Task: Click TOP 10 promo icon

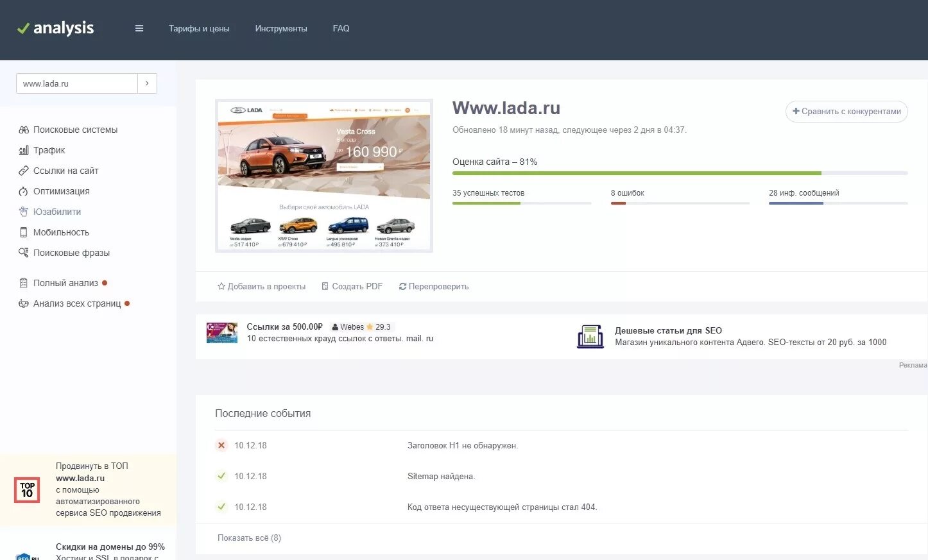Action: click(x=27, y=490)
